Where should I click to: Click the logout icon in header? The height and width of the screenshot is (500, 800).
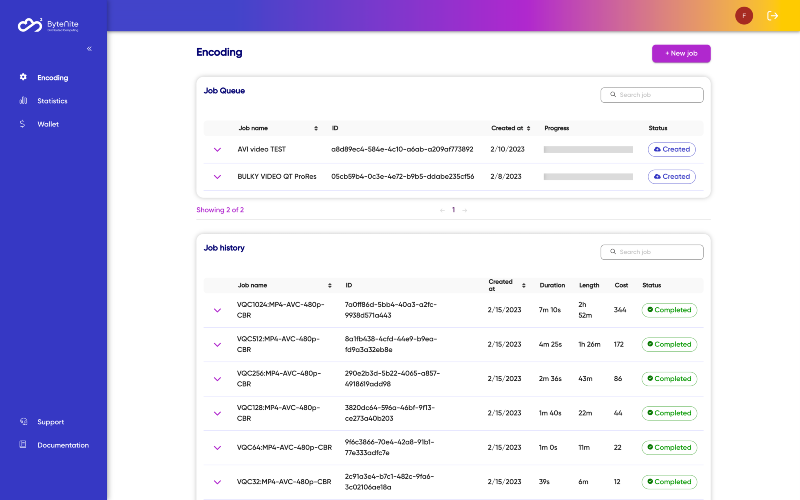(x=772, y=16)
